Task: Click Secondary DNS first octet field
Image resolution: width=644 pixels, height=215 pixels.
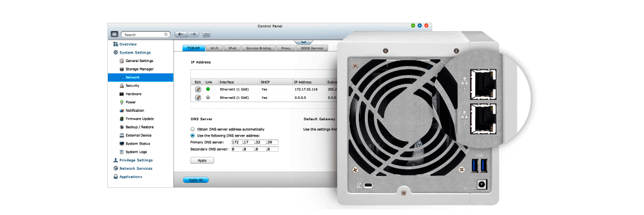Action: click(237, 149)
